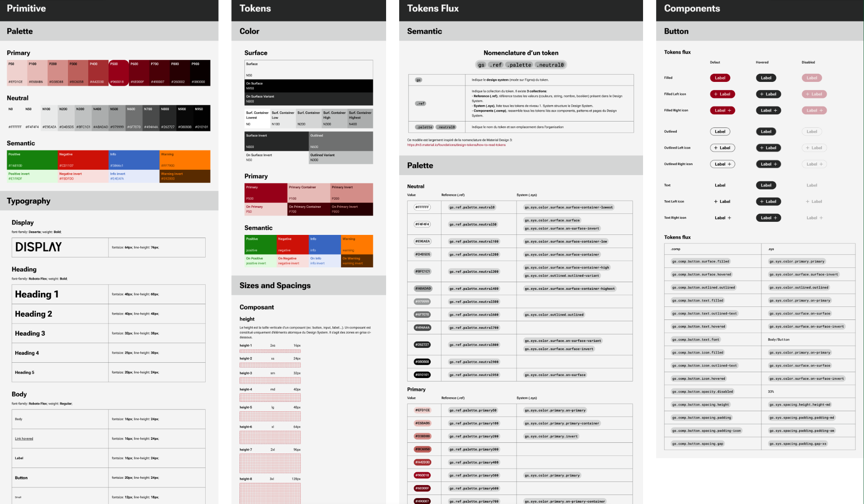Viewport: 864px width, 504px height.
Task: Select the #960018 primary value chip
Action: point(422,475)
